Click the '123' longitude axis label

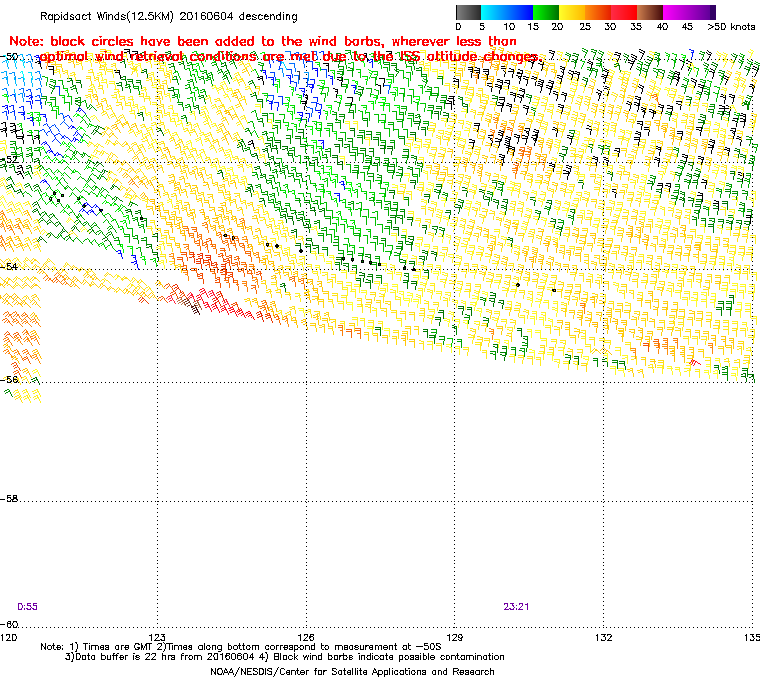[157, 637]
